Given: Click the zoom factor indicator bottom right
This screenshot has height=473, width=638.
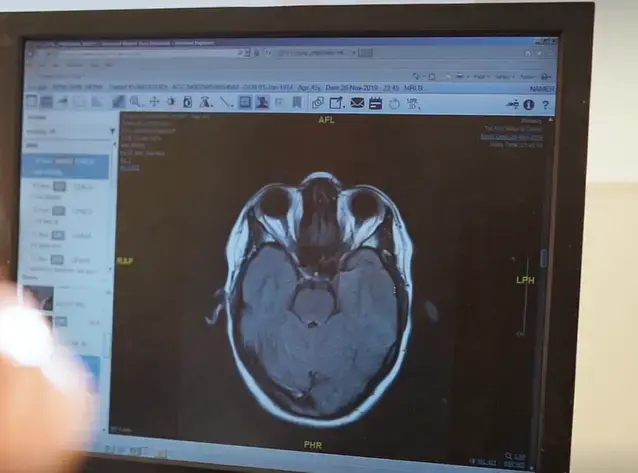Looking at the screenshot, I should [515, 456].
